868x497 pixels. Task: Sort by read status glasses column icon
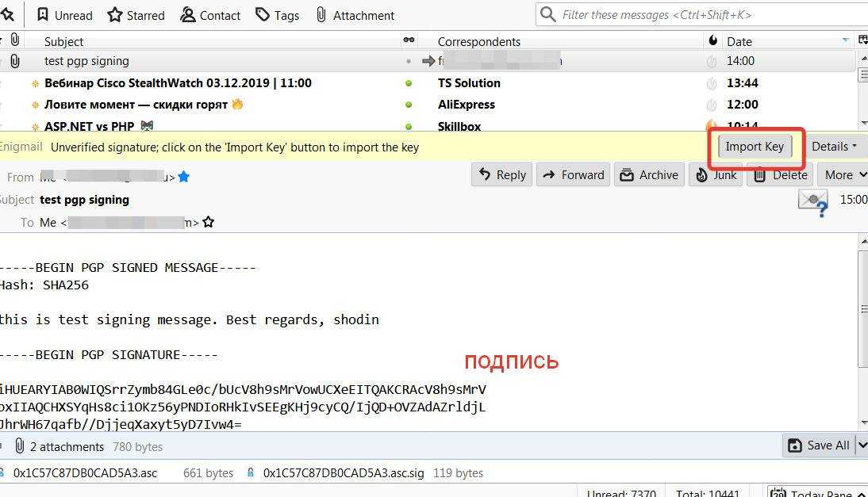tap(409, 40)
